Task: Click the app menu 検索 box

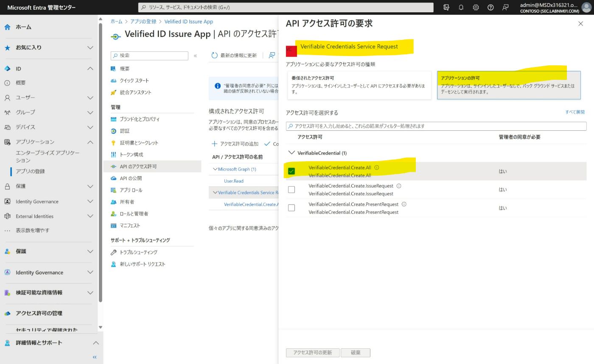Action: (149, 56)
